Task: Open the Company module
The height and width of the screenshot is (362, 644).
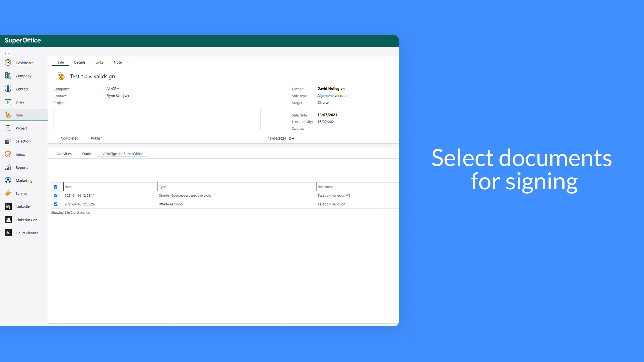Action: pos(23,75)
